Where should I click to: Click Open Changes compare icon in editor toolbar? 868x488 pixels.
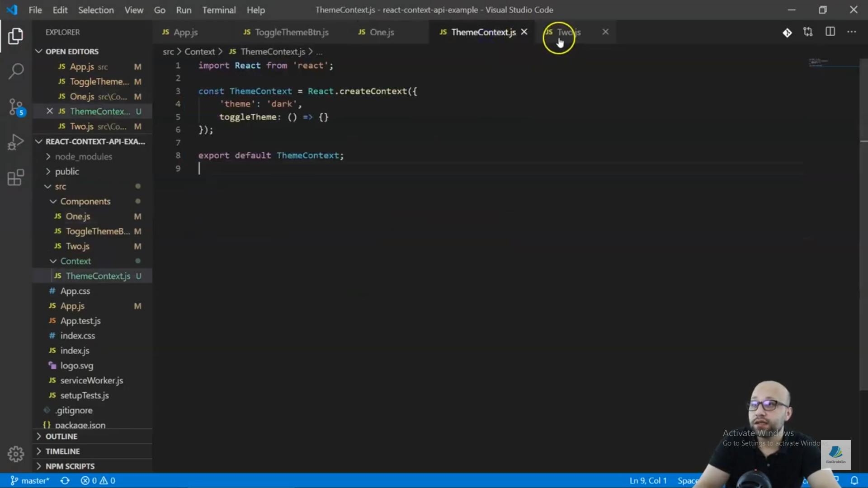click(x=808, y=32)
